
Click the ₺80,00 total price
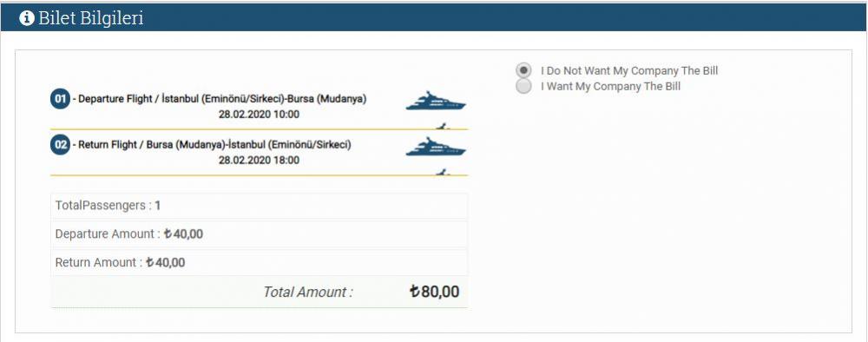click(x=435, y=292)
